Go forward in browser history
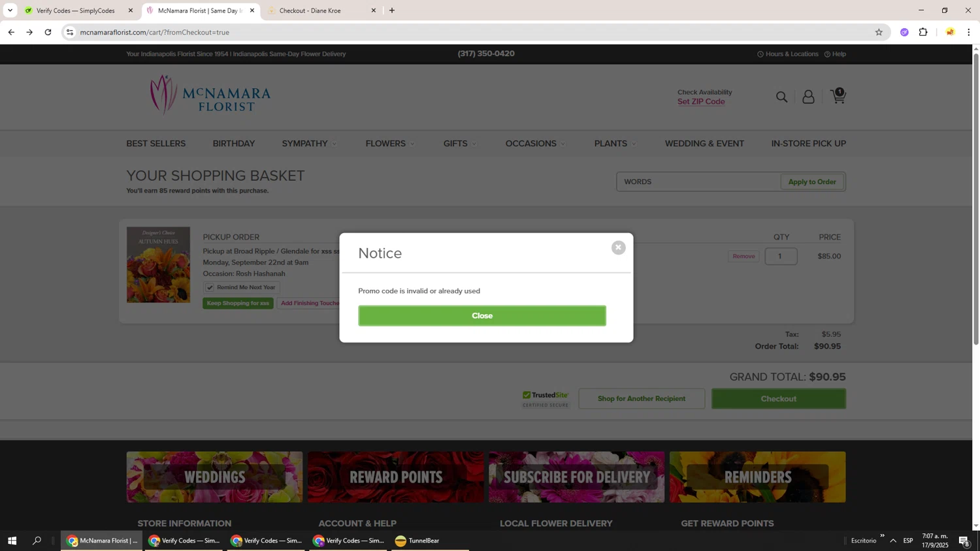 tap(29, 32)
